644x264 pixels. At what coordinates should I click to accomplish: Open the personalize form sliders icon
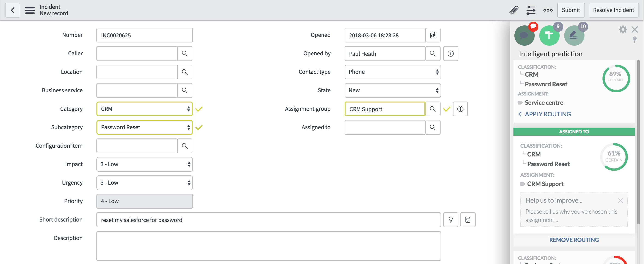point(531,10)
